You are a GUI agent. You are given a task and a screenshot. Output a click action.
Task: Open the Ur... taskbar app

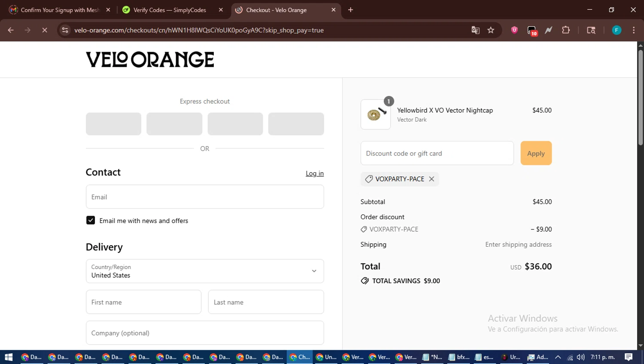(x=511, y=357)
